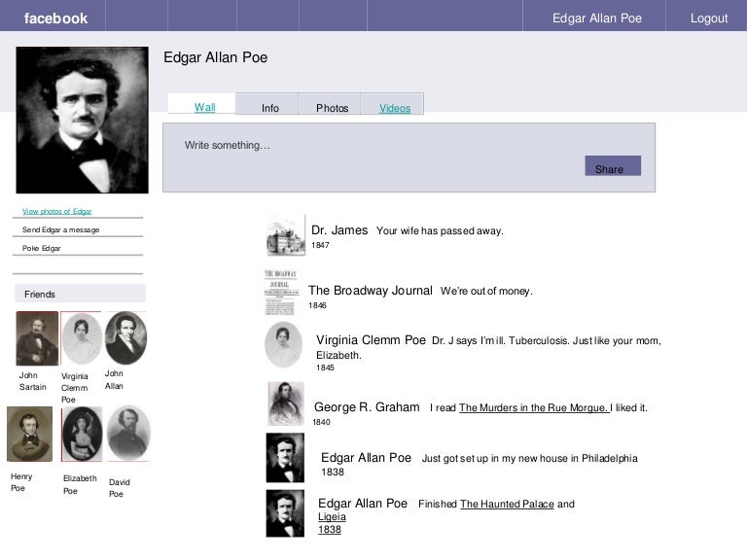
Task: Click John Sartain name under friends
Action: point(32,381)
